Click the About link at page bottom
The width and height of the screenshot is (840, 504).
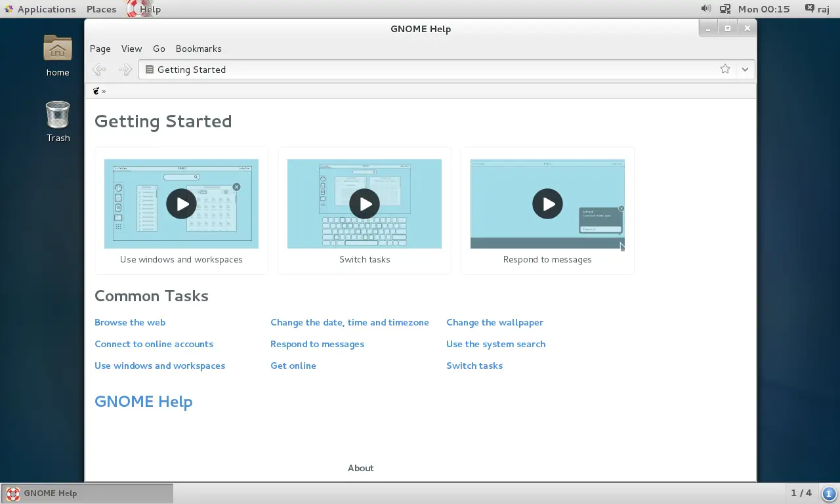(361, 468)
